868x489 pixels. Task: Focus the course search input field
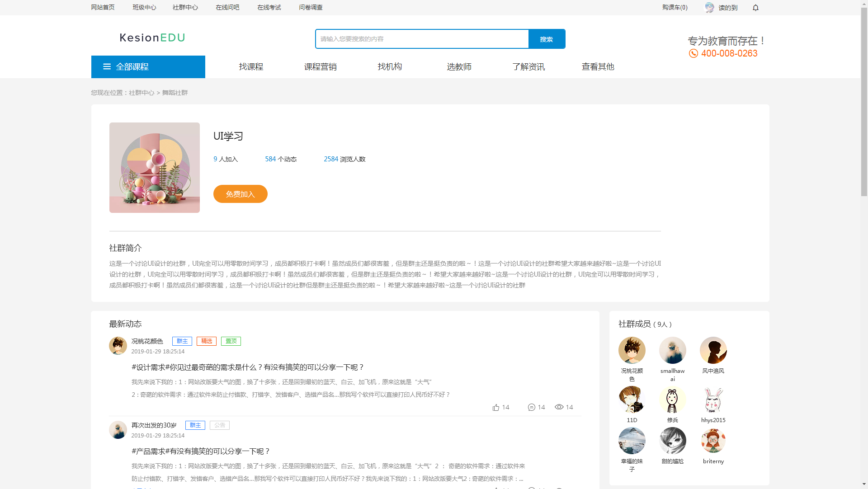click(421, 39)
